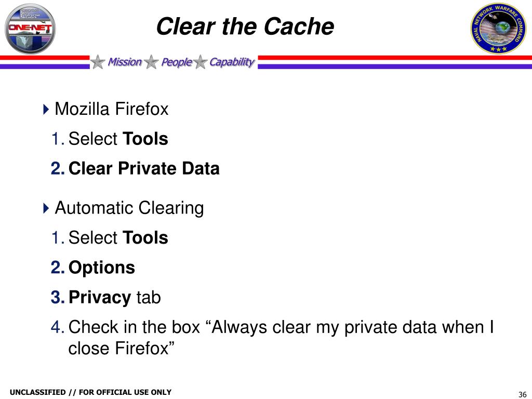Click the Automatic Clearing bullet arrow
This screenshot has width=532, height=399.
pyautogui.click(x=46, y=208)
